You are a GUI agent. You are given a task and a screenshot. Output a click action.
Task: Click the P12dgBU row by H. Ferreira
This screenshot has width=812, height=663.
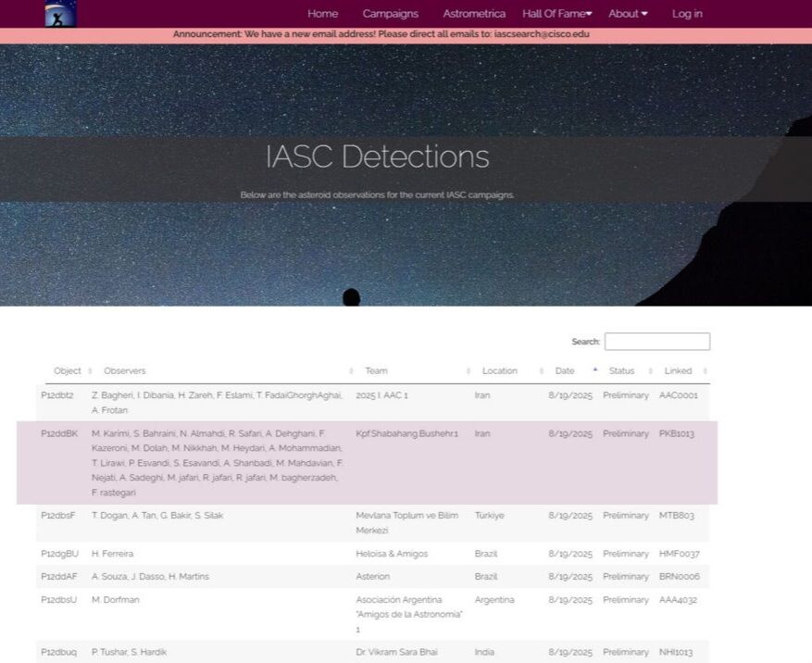pos(373,554)
